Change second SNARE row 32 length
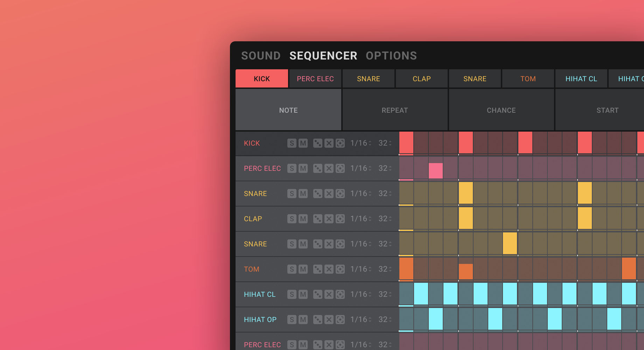Image resolution: width=644 pixels, height=350 pixels. pyautogui.click(x=385, y=244)
